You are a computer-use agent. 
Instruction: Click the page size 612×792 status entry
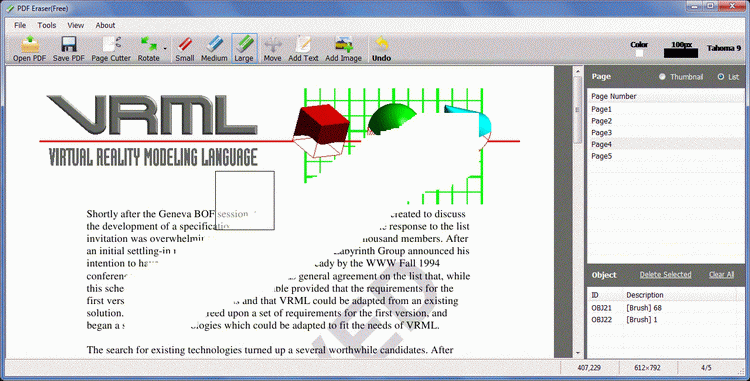(647, 368)
